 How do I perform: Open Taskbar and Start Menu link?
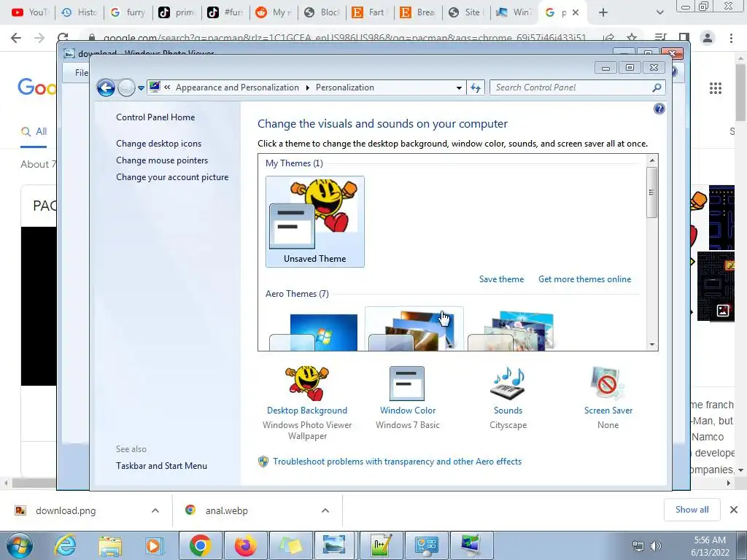(161, 466)
